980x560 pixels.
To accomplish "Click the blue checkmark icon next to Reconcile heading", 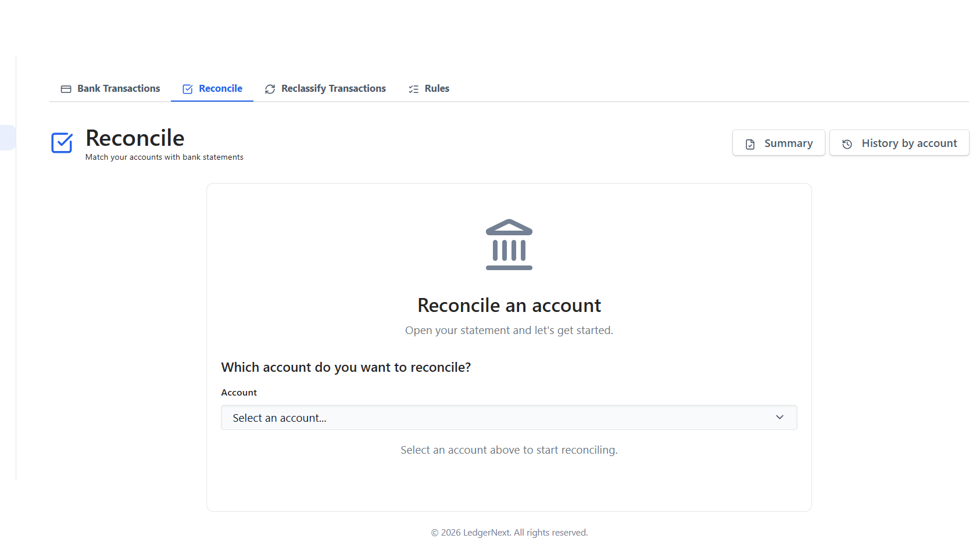I will 62,142.
